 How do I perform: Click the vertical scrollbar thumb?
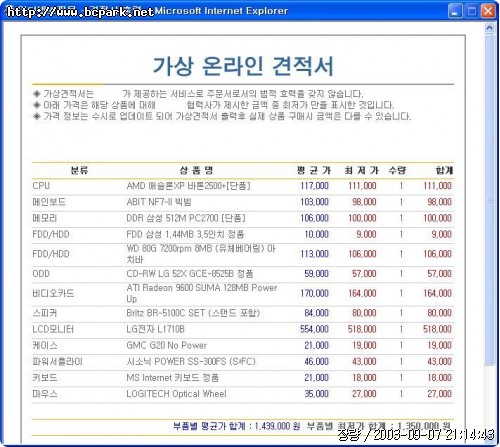click(489, 200)
